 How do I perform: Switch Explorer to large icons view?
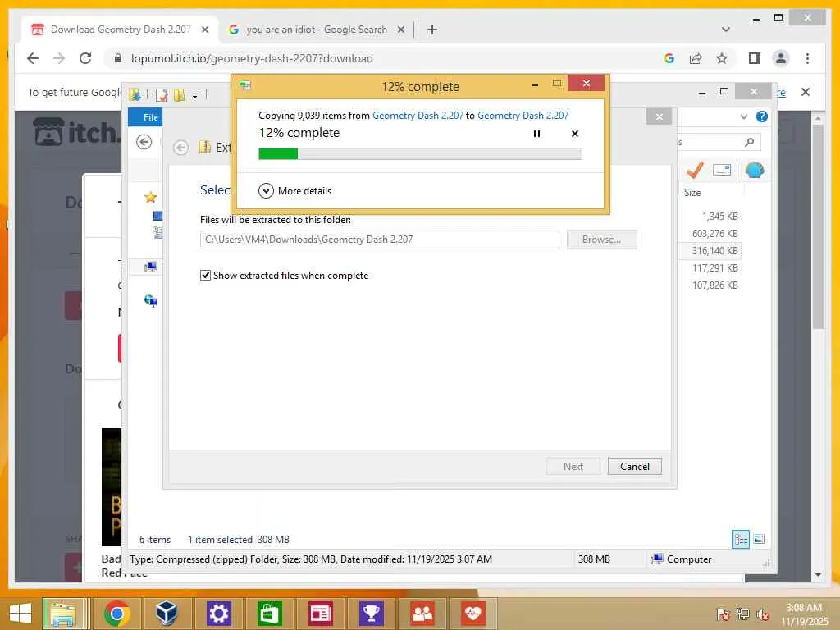coord(759,539)
